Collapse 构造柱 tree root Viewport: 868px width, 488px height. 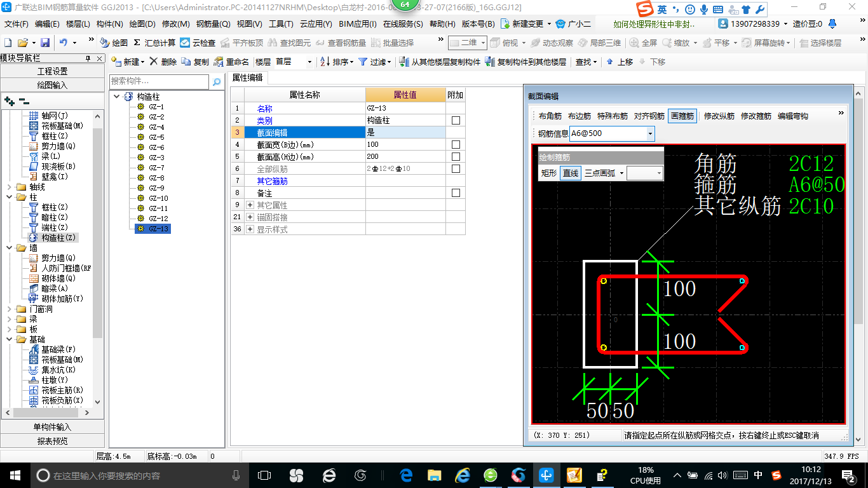(x=116, y=97)
